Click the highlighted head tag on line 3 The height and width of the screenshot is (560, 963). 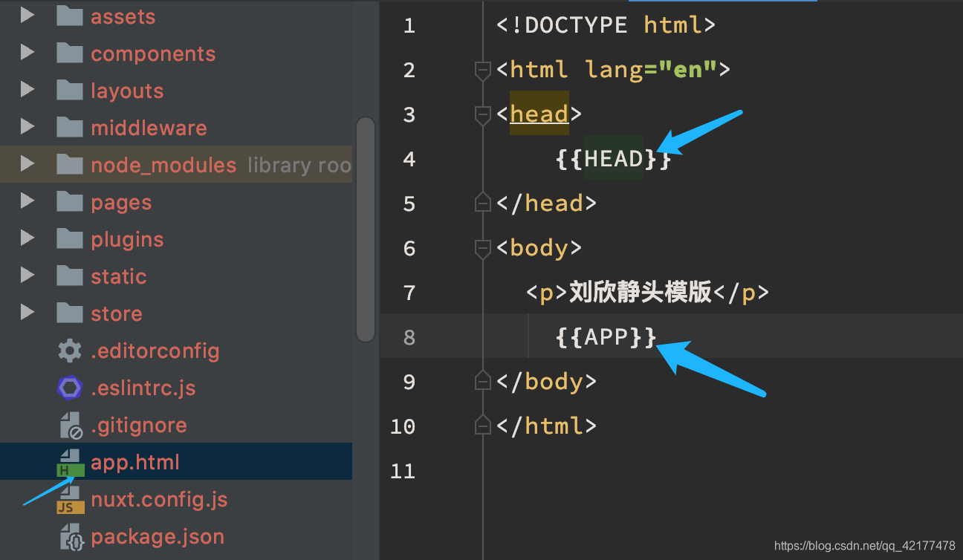539,114
